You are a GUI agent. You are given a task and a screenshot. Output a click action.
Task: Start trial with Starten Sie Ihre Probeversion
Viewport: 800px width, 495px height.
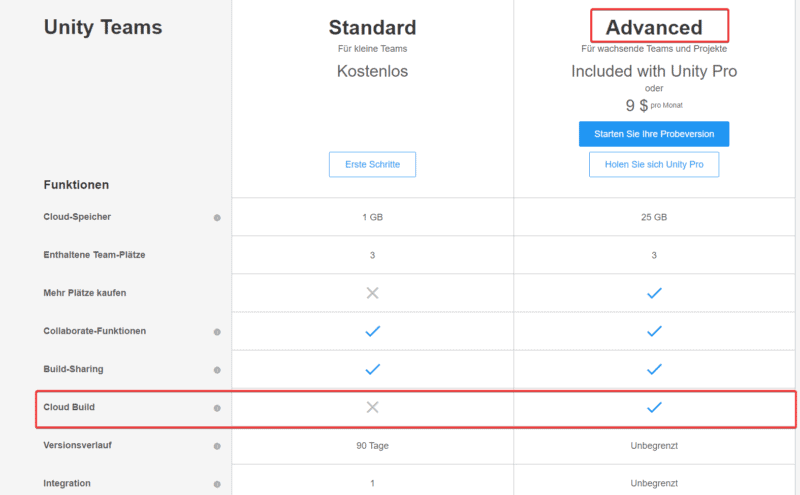tap(654, 134)
